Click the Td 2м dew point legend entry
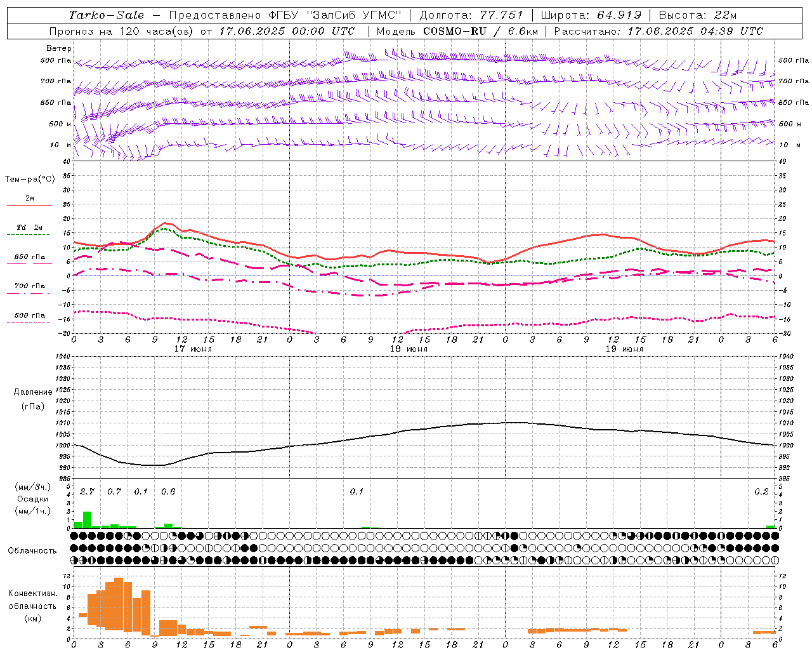 point(30,227)
